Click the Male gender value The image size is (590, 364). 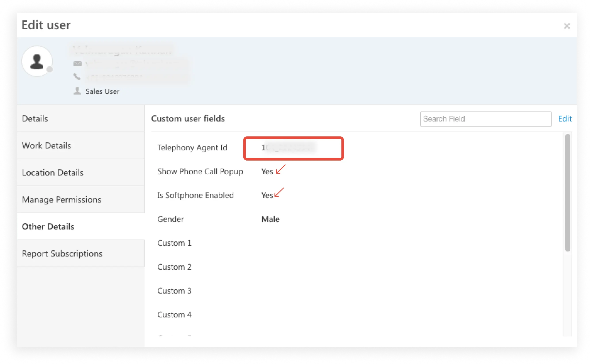click(x=270, y=219)
